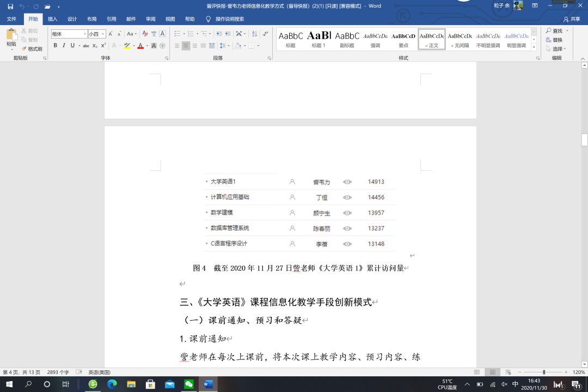The image size is (588, 392).
Task: Toggle subscript formatting
Action: (x=95, y=46)
